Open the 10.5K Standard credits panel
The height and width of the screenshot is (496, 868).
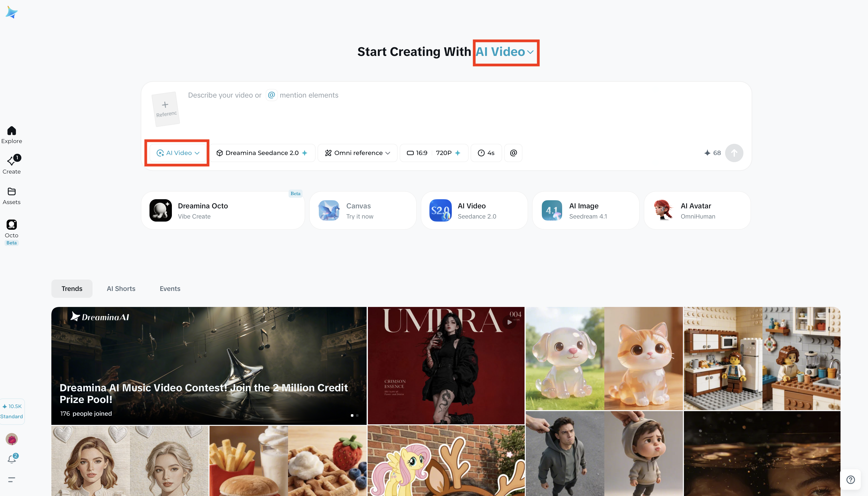coord(12,412)
